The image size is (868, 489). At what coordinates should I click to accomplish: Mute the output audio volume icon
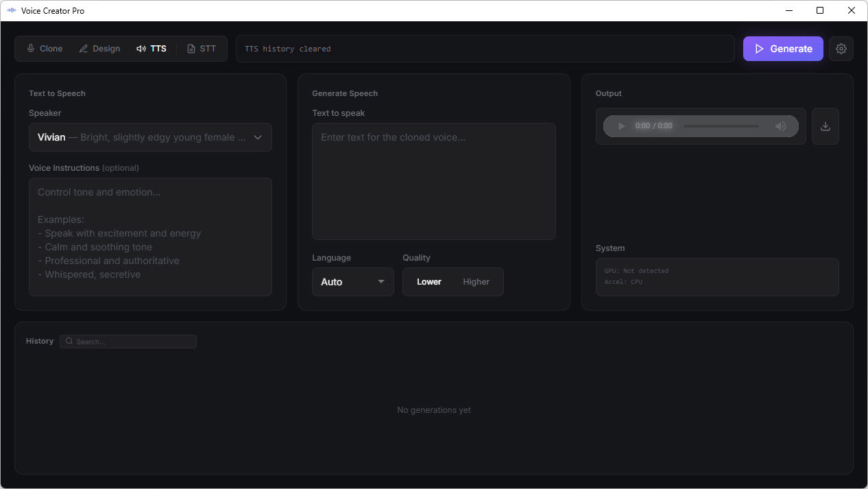click(x=781, y=126)
